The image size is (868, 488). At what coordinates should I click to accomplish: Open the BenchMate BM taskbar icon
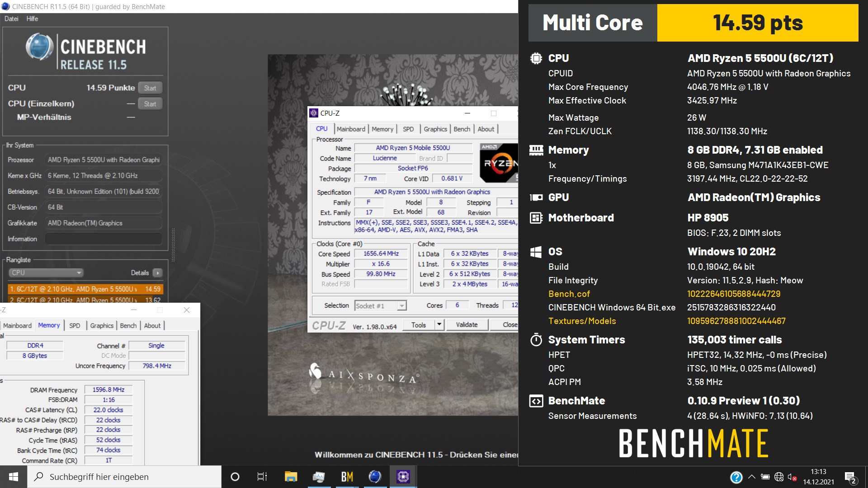point(347,477)
